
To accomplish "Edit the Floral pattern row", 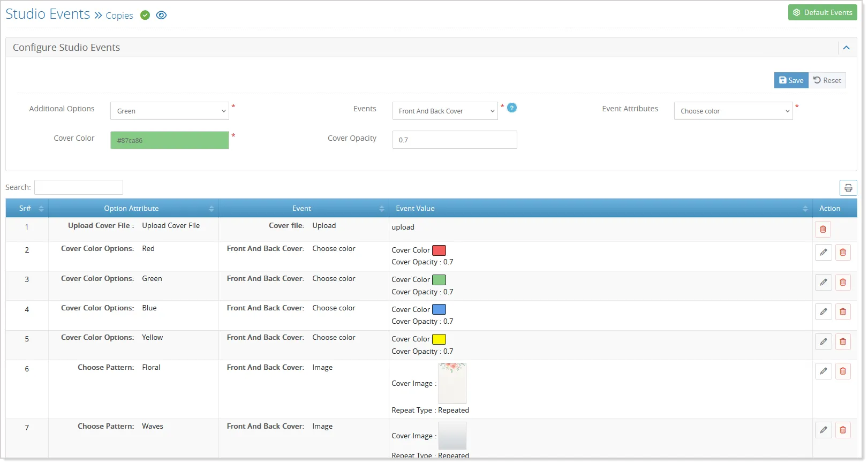I will [823, 371].
